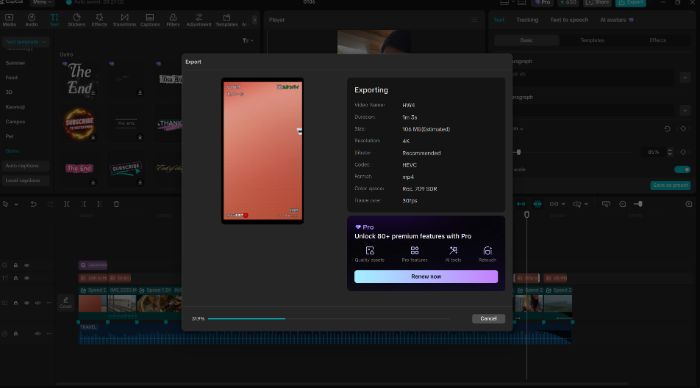Lock the top text track
700x388 pixels.
(16, 265)
